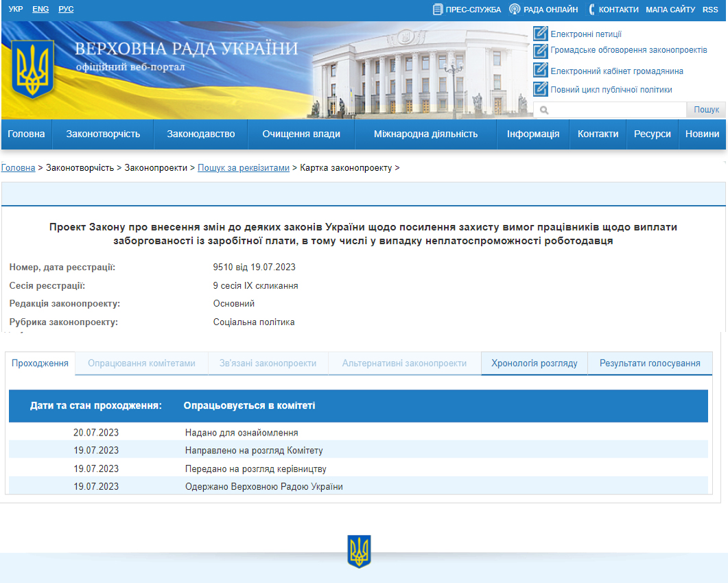
Task: Click the parliament building banner image
Action: [x=420, y=70]
